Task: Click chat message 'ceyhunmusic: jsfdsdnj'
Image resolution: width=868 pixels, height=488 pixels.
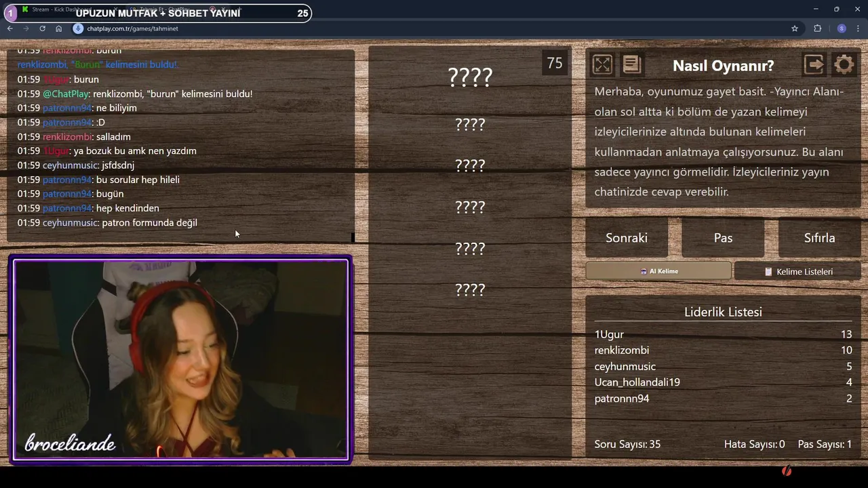Action: [x=76, y=165]
